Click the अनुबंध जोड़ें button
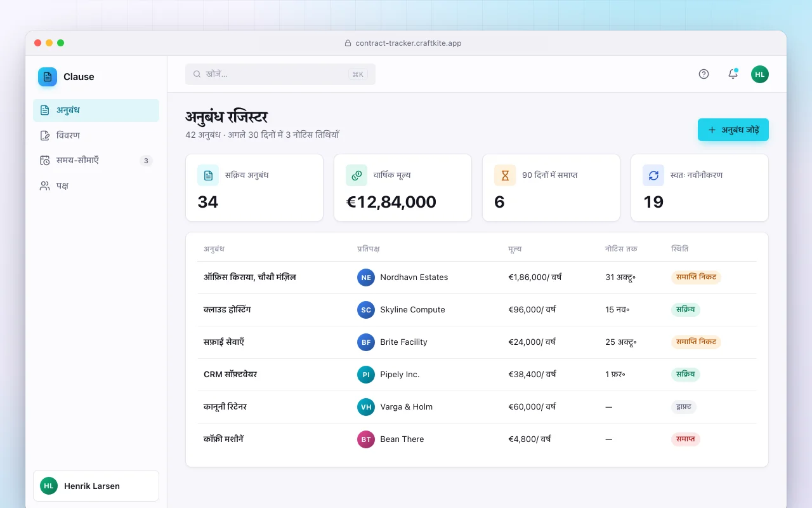Image resolution: width=812 pixels, height=508 pixels. (x=733, y=130)
